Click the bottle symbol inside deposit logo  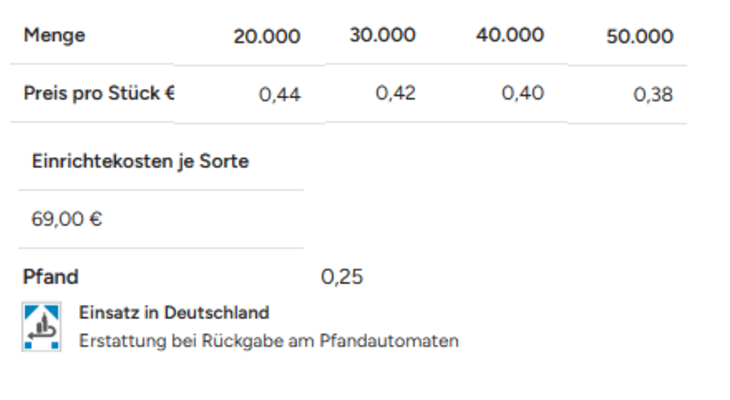[x=43, y=324]
